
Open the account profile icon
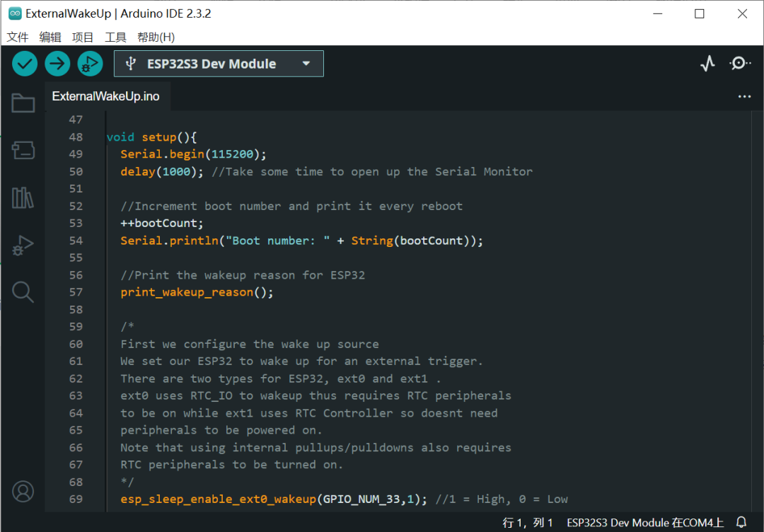pyautogui.click(x=23, y=492)
